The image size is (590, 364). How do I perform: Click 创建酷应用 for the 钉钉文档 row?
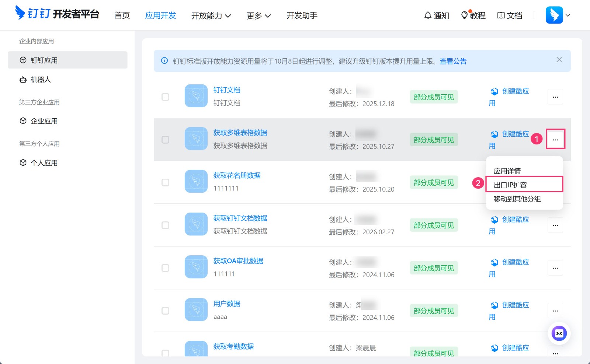[509, 97]
